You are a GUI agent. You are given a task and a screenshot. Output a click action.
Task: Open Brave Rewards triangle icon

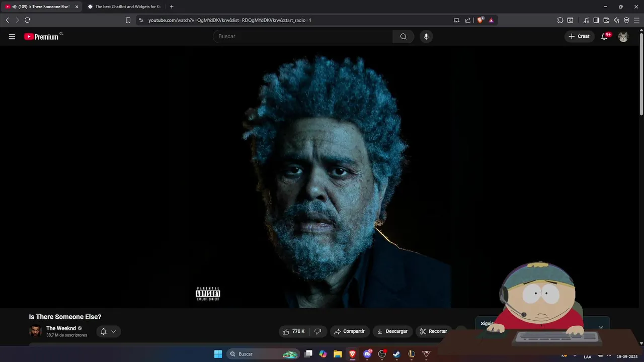click(491, 20)
